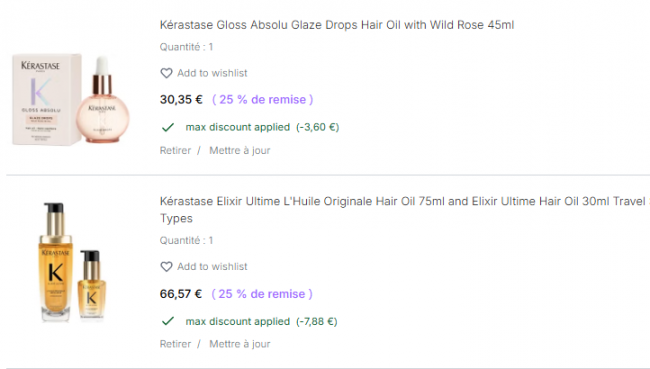Click 25 % de remise next to 30,35 €
The width and height of the screenshot is (650, 369).
(262, 100)
